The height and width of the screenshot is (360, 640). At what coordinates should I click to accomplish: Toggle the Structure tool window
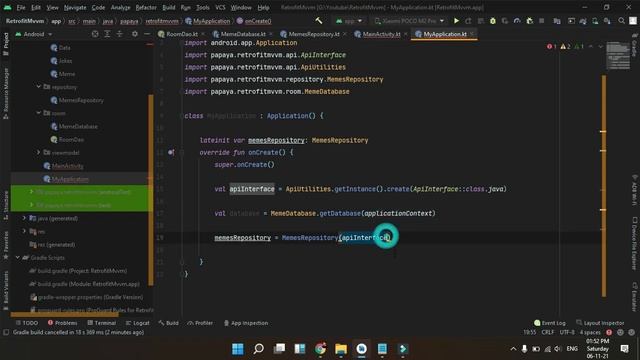click(x=6, y=206)
